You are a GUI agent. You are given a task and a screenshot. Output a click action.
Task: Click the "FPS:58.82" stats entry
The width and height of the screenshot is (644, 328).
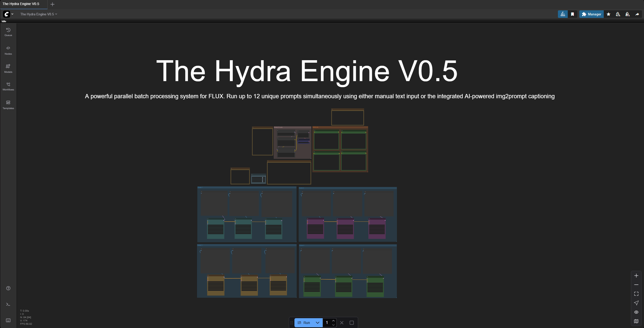click(26, 324)
